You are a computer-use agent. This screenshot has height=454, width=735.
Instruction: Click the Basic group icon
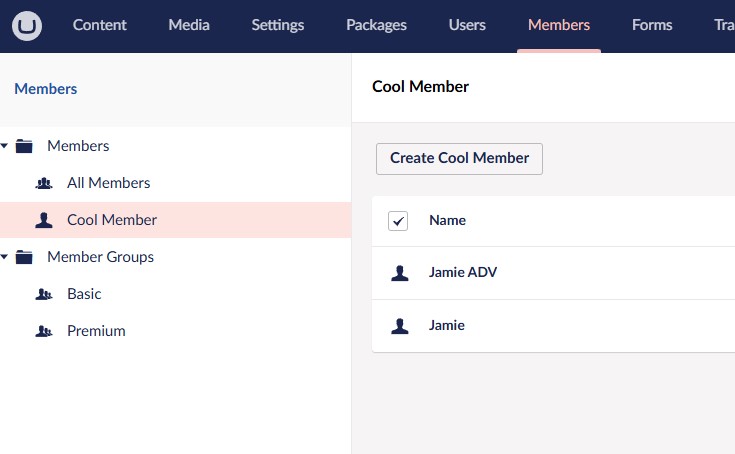click(44, 294)
